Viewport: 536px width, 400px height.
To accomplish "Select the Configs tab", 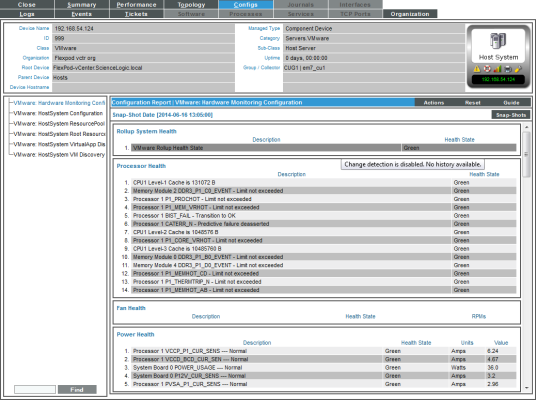I will 246,4.
